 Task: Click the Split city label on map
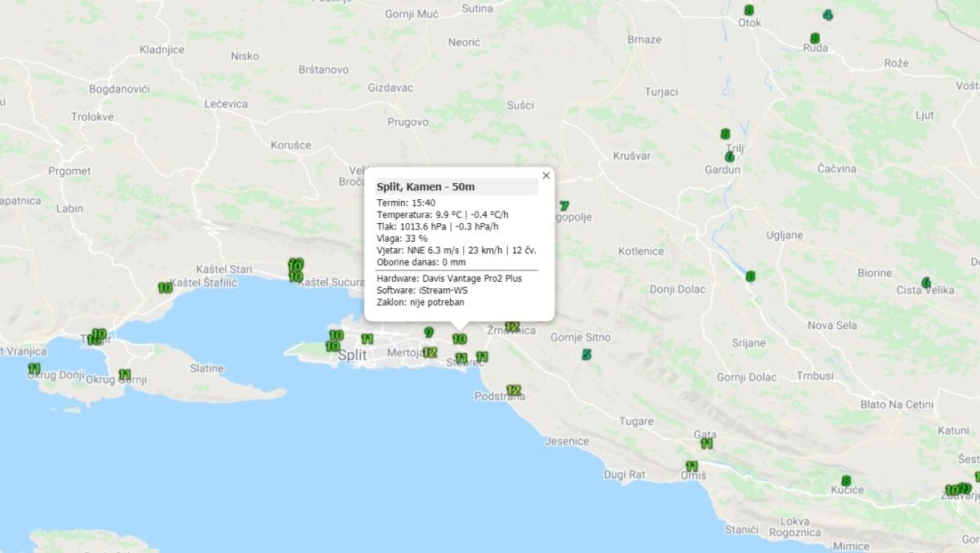352,355
